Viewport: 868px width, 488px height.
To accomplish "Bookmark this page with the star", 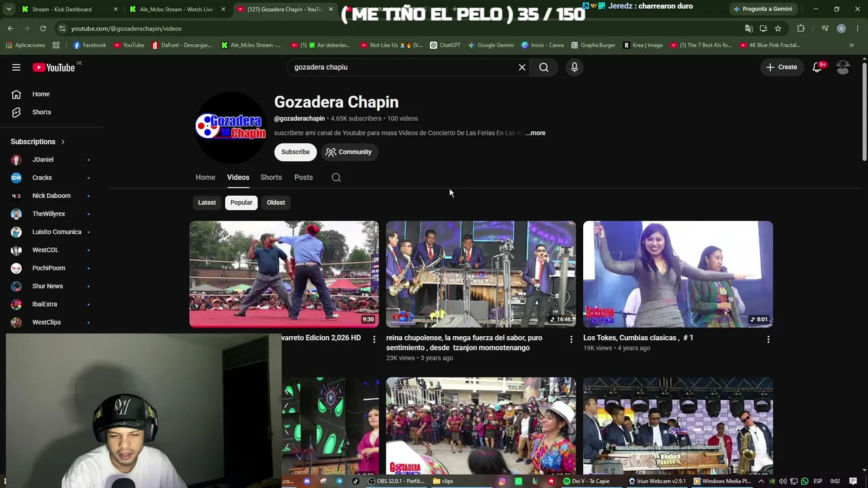I will point(778,28).
